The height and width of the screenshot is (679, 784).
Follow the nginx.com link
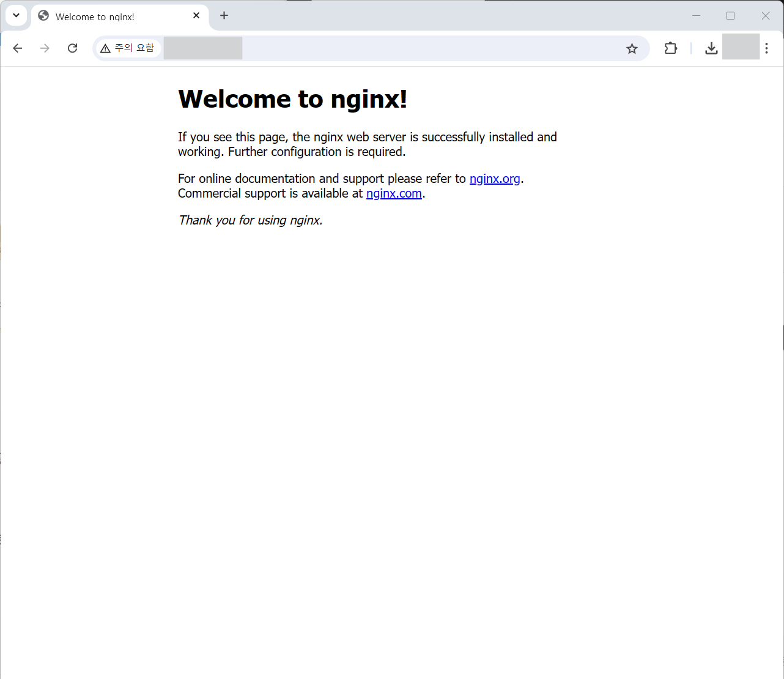pos(394,193)
